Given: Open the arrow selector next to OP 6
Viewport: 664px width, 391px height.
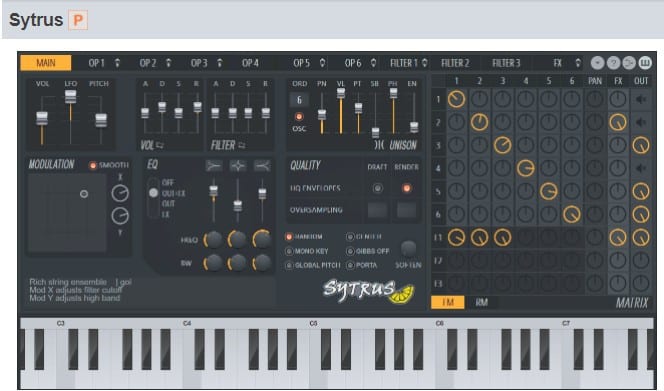Looking at the screenshot, I should pyautogui.click(x=374, y=63).
